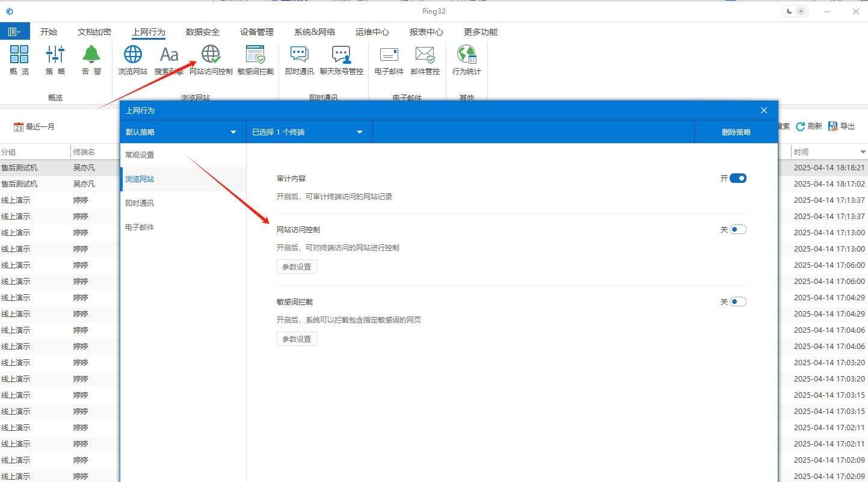Open 聊天账号管控 chat account control
This screenshot has height=482, width=868.
click(342, 58)
